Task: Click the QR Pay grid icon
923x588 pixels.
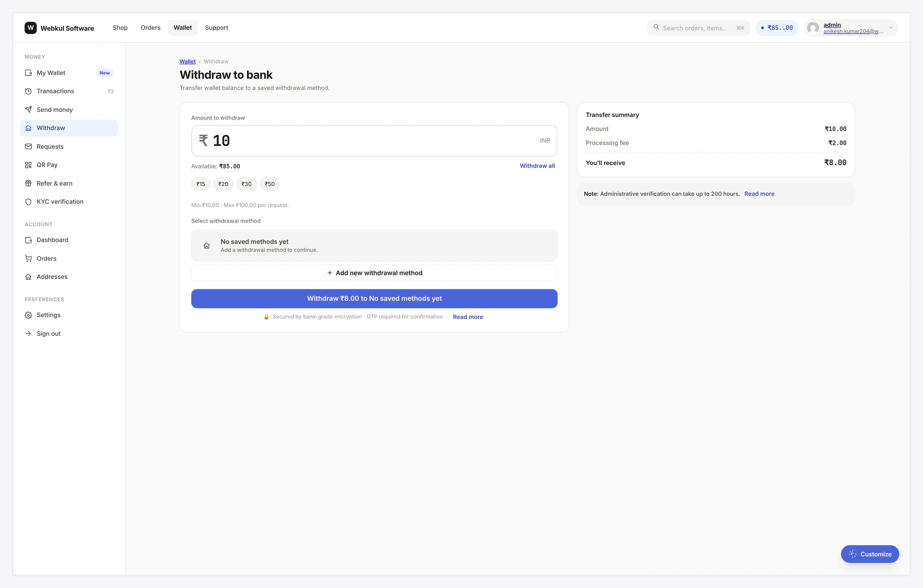Action: pyautogui.click(x=28, y=165)
